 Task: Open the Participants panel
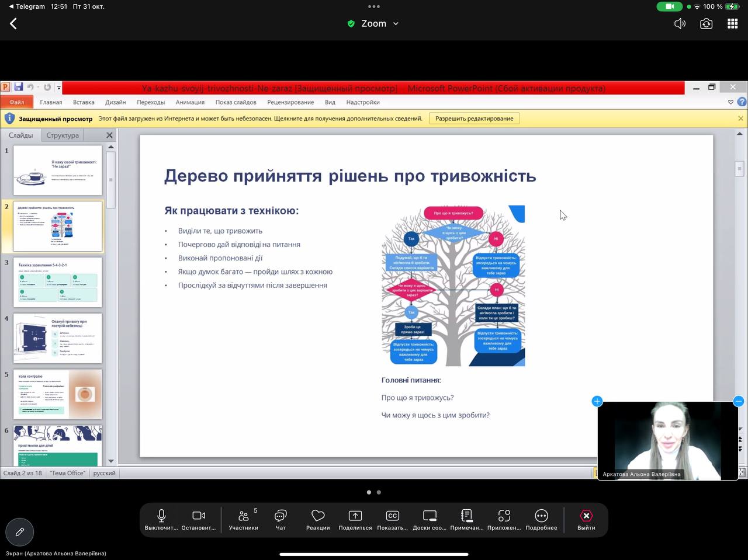click(x=243, y=516)
